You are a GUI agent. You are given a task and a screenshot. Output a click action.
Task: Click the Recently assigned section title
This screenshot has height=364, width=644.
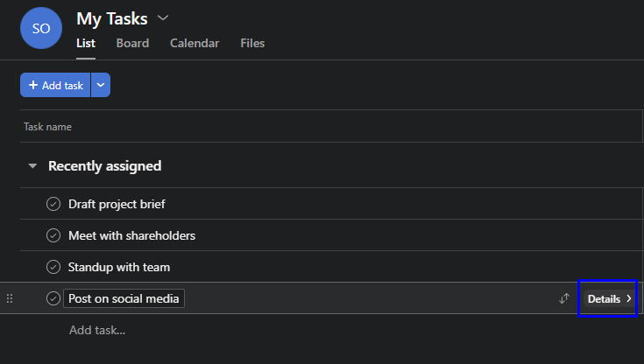tap(105, 165)
